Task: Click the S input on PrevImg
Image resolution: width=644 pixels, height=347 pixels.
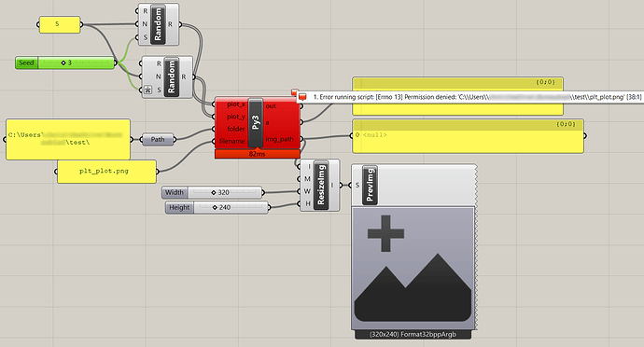Action: (357, 186)
